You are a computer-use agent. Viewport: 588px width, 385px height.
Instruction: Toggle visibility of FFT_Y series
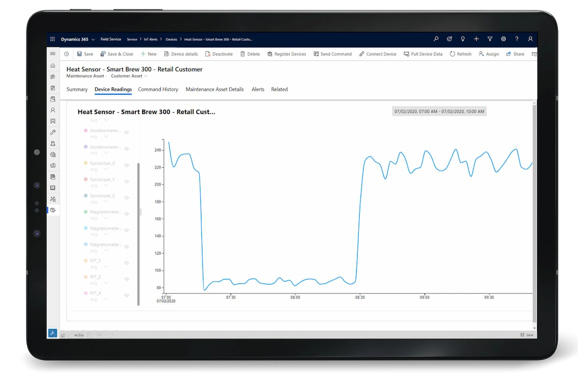(x=126, y=263)
